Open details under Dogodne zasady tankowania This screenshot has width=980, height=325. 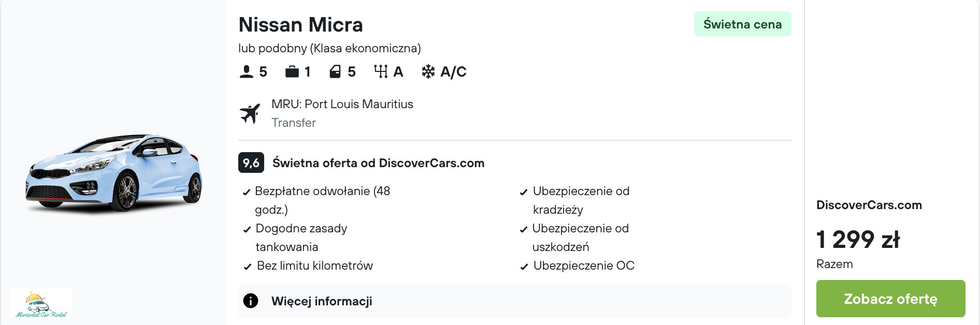(301, 237)
